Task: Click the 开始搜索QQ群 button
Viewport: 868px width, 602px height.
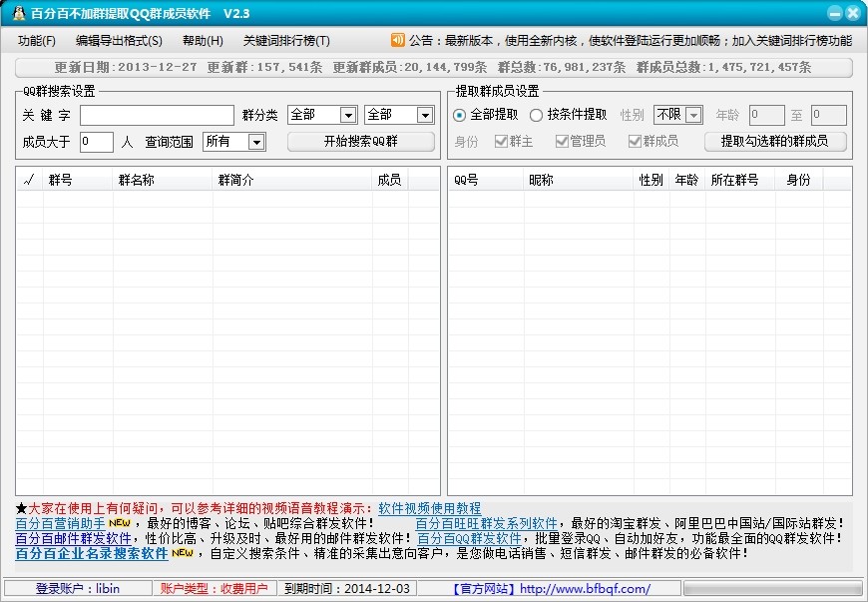Action: pyautogui.click(x=360, y=142)
